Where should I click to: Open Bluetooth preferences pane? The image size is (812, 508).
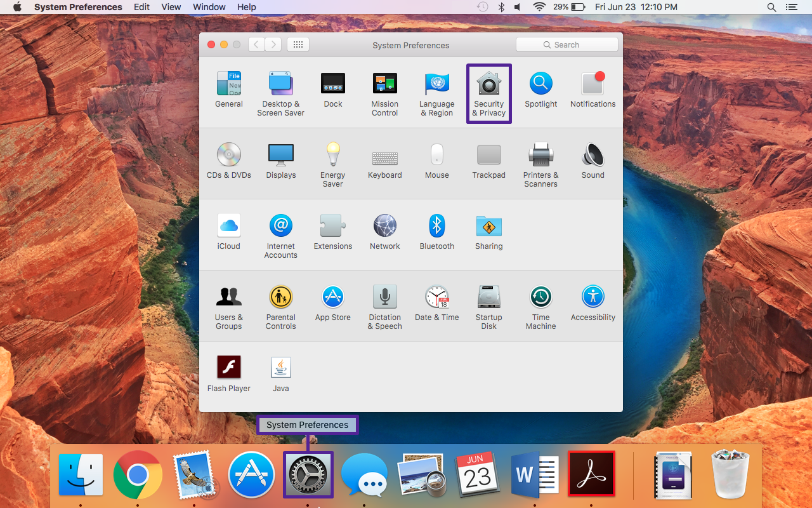click(437, 232)
